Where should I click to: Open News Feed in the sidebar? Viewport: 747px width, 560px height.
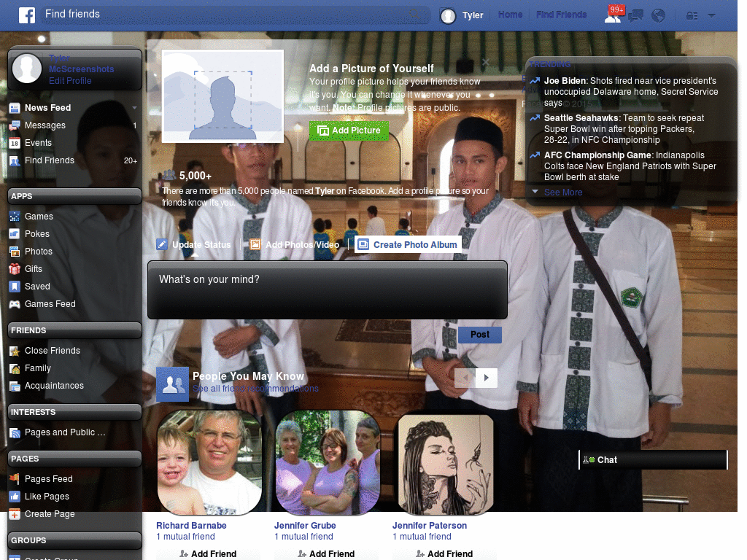point(47,108)
